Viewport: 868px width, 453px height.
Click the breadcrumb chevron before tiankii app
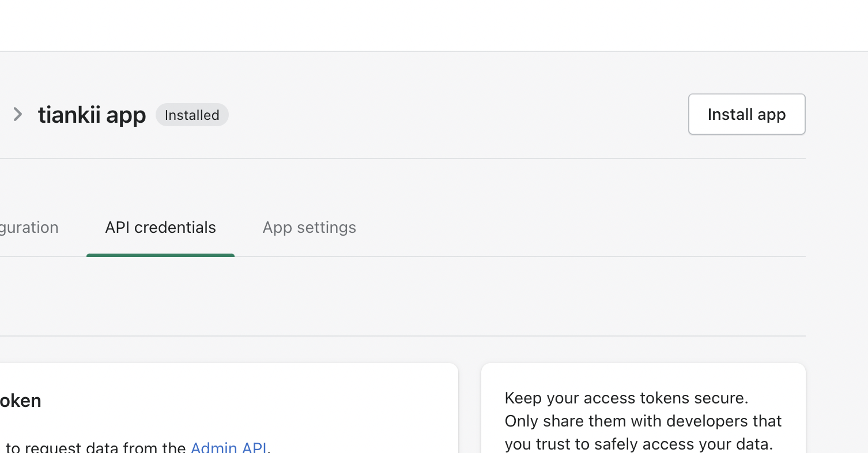[18, 115]
